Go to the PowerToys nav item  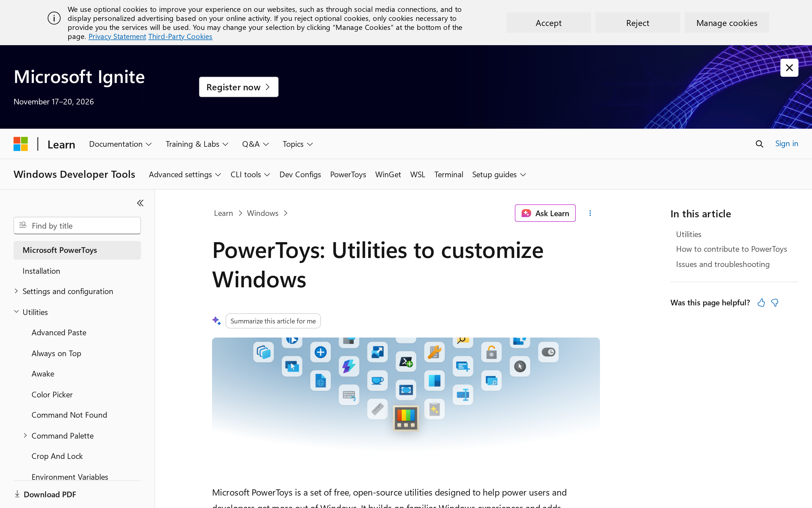(x=348, y=174)
